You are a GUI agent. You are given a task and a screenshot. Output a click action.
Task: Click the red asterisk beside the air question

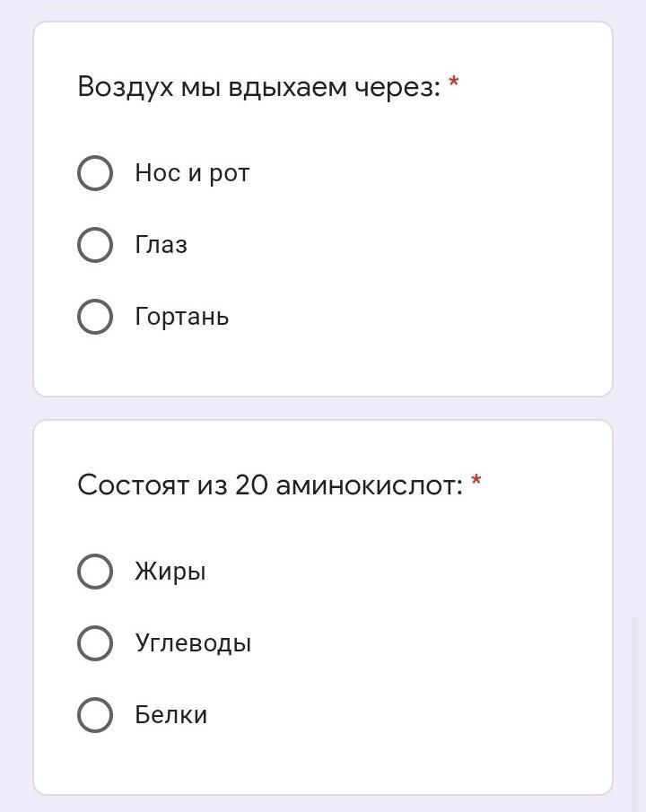click(x=454, y=84)
